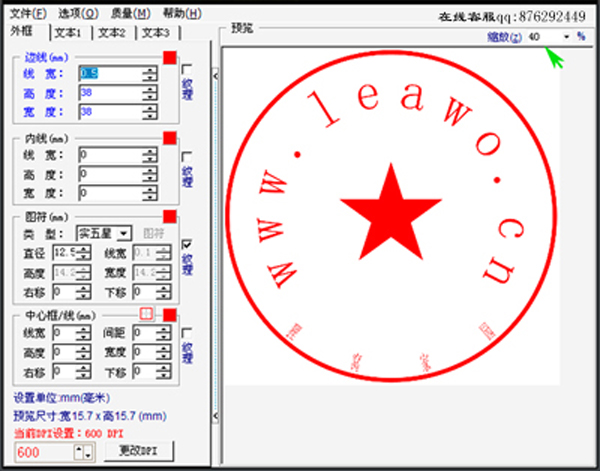Click the 更改DPI button
Viewport: 600px width, 471px height.
pyautogui.click(x=139, y=451)
